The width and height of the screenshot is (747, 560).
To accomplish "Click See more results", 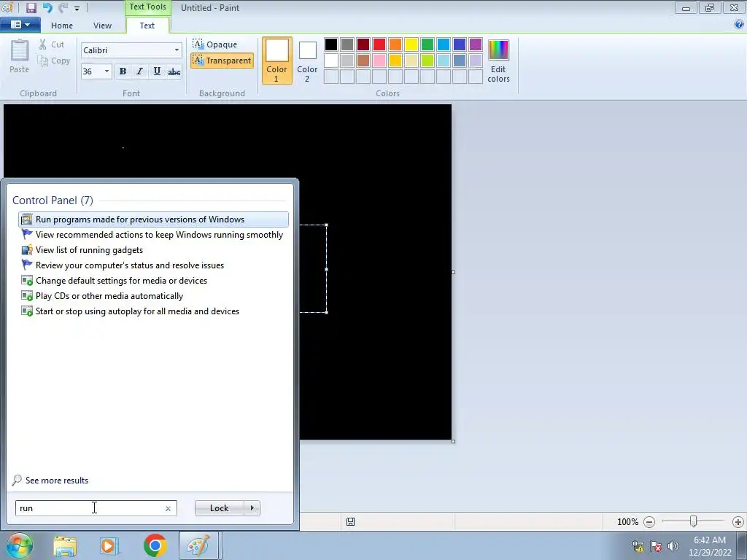I will [x=50, y=481].
